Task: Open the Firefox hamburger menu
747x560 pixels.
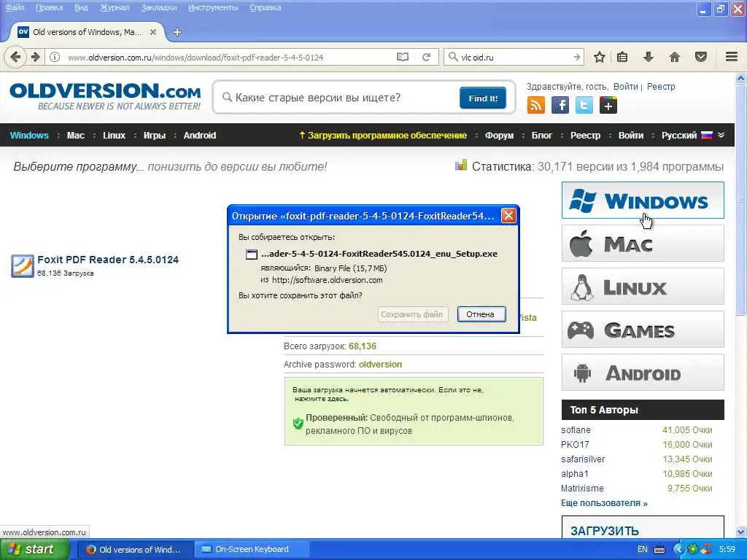Action: coord(732,57)
